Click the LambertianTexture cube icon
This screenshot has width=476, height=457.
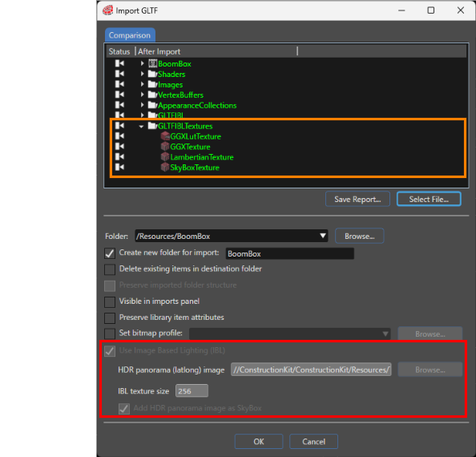[165, 157]
